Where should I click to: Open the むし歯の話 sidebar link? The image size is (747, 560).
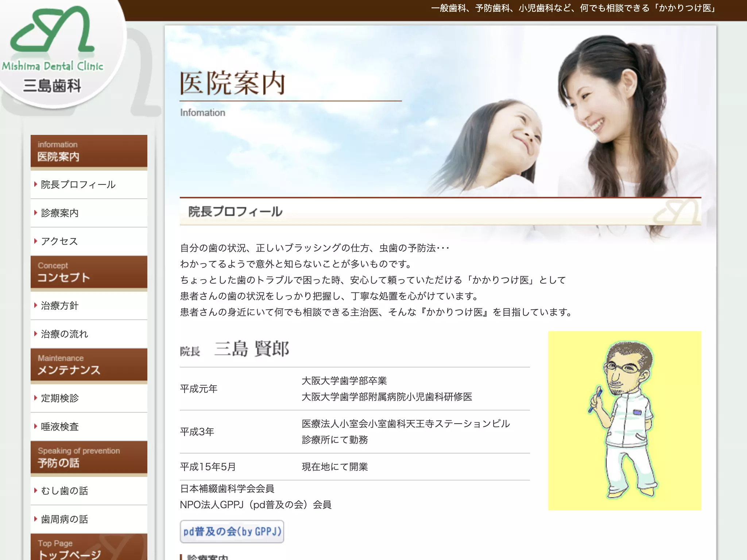[89, 491]
